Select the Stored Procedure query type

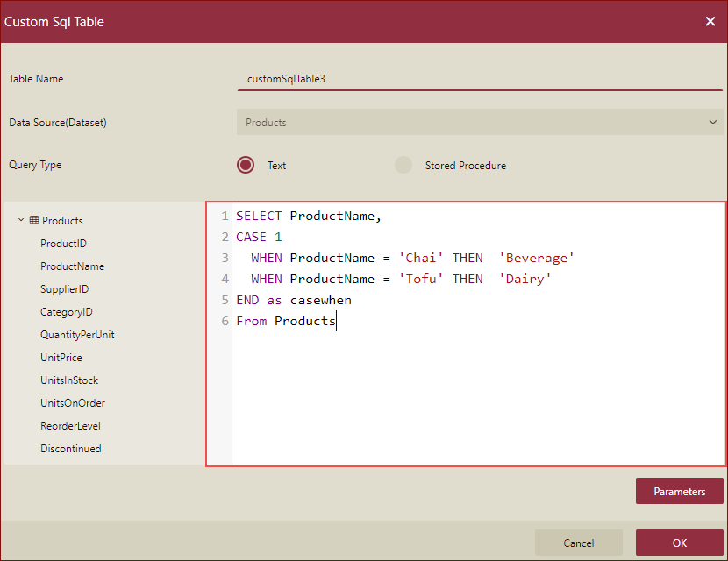(402, 165)
